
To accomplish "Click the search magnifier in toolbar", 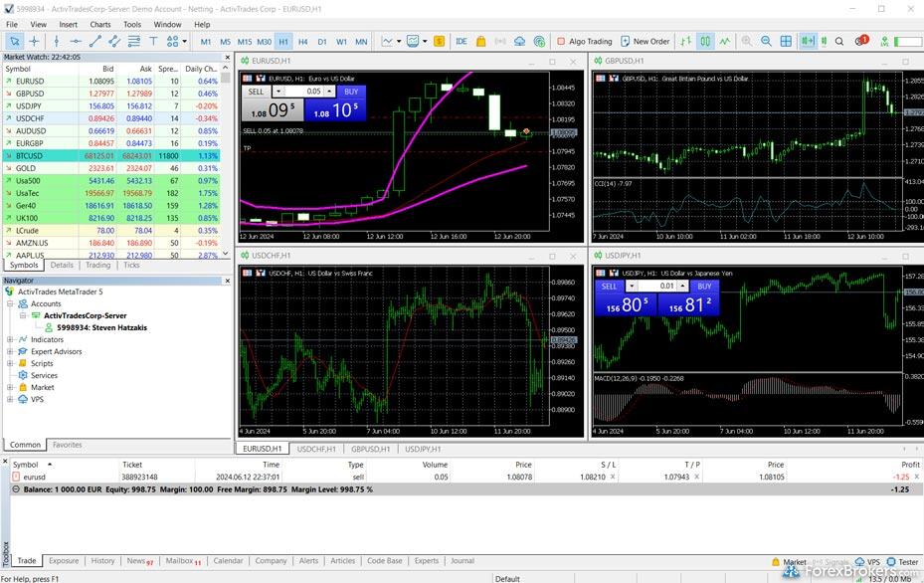I will [x=839, y=41].
